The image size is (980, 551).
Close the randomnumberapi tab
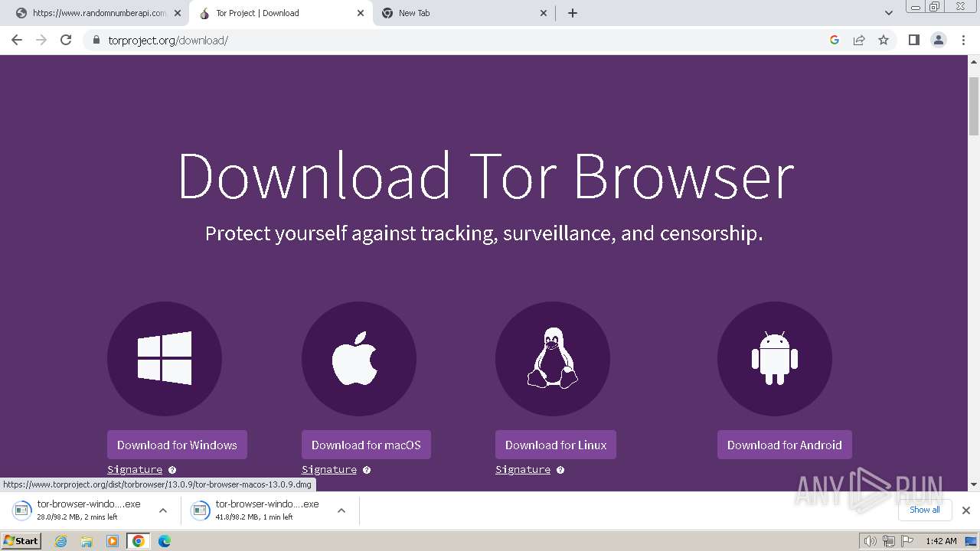[x=178, y=13]
